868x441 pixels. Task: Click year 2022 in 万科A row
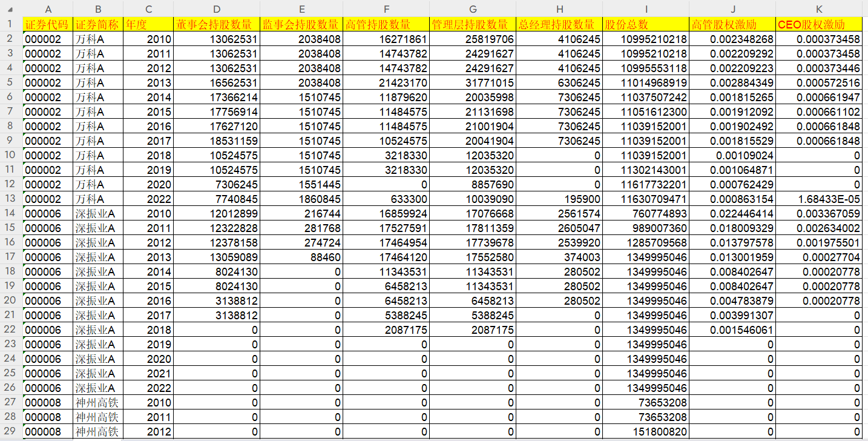point(148,199)
